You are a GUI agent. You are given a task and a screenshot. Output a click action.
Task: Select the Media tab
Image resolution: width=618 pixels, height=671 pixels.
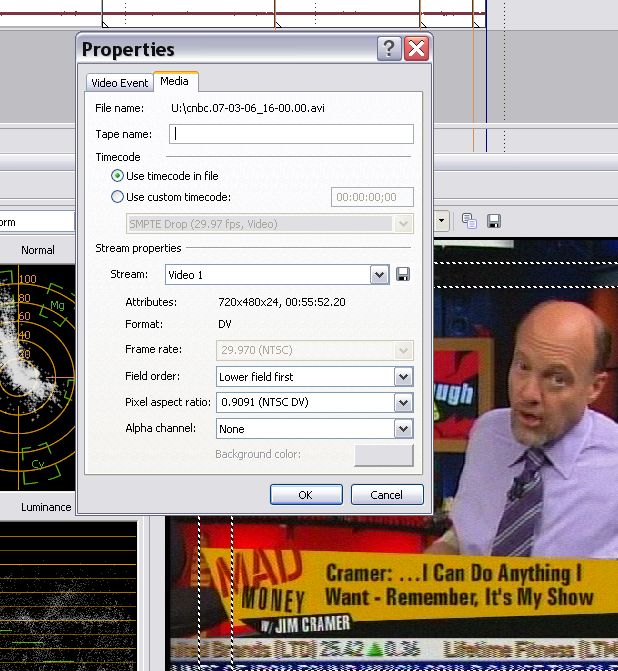click(175, 81)
